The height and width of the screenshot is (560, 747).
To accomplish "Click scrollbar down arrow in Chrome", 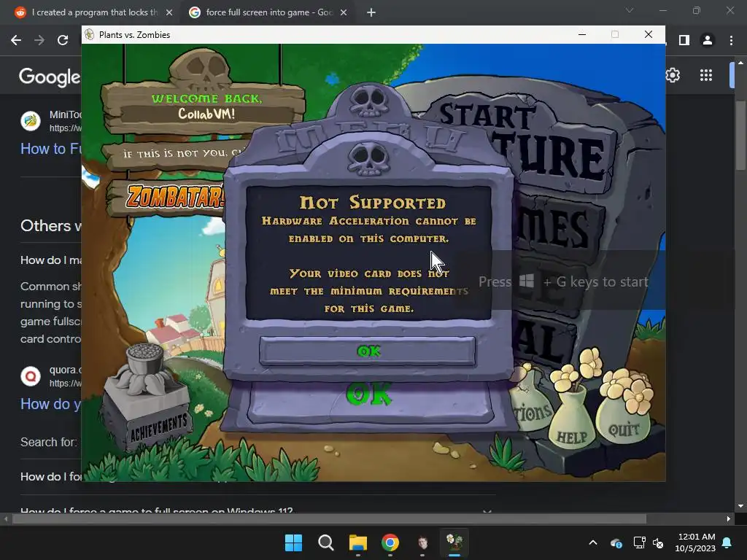I will click(x=740, y=506).
